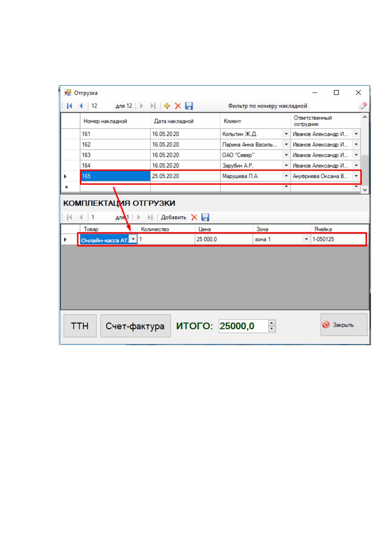This screenshot has width=392, height=554.
Task: Go to first invoice record in top navigator
Action: pos(69,106)
